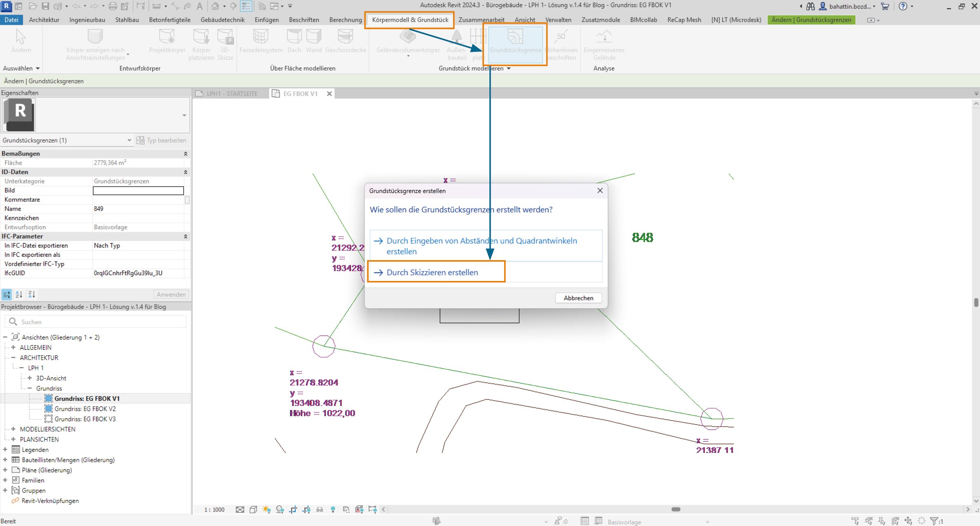Toggle shadows icon in view control bar
The width and height of the screenshot is (980, 526).
280,509
